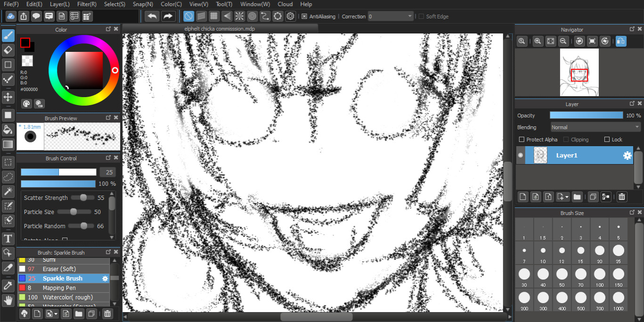Open the add layer dropdown with plus
This screenshot has width=644, height=322.
point(562,197)
